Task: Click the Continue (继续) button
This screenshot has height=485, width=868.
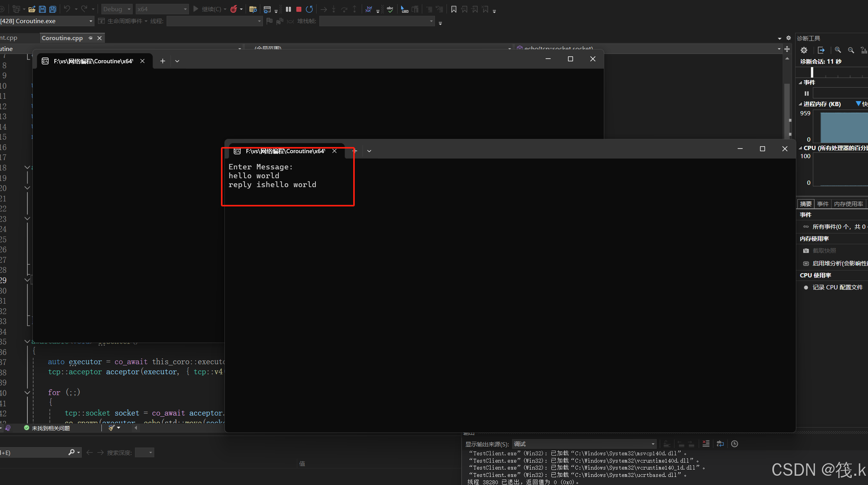Action: (207, 9)
